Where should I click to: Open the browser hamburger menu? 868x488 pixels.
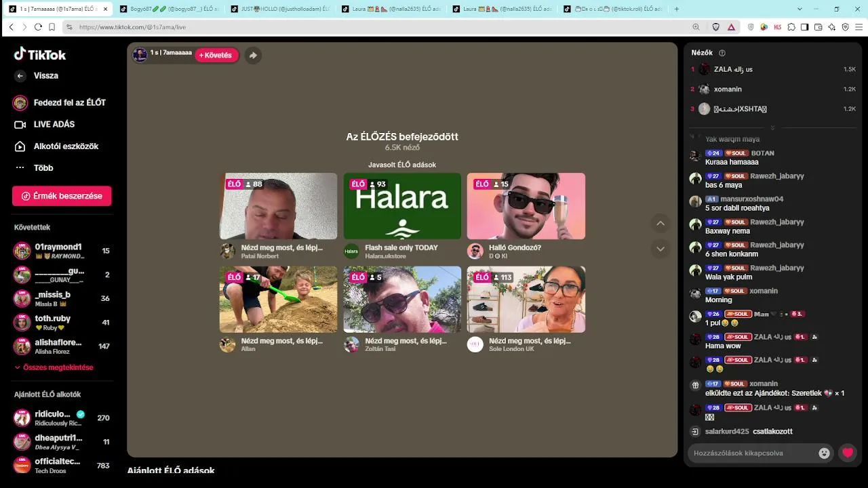click(x=859, y=27)
